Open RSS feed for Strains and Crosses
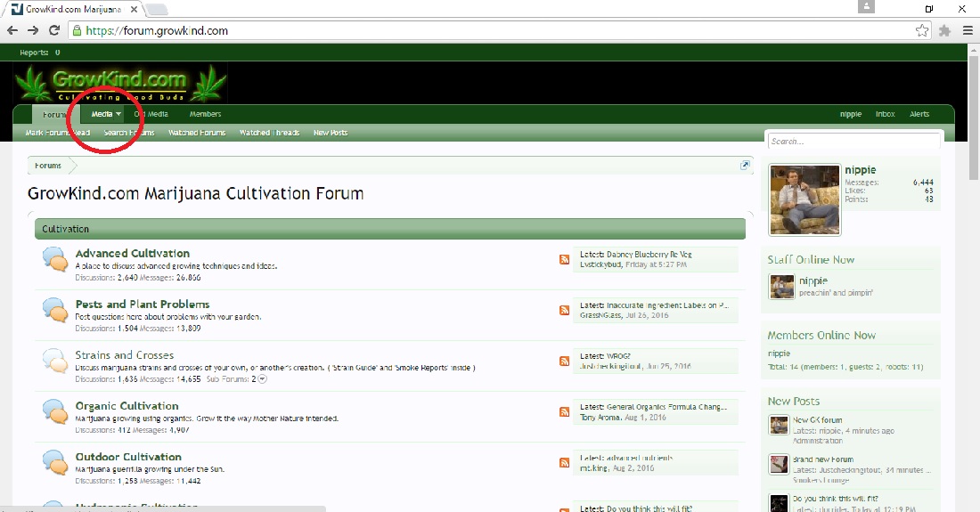This screenshot has height=512, width=980. (564, 361)
